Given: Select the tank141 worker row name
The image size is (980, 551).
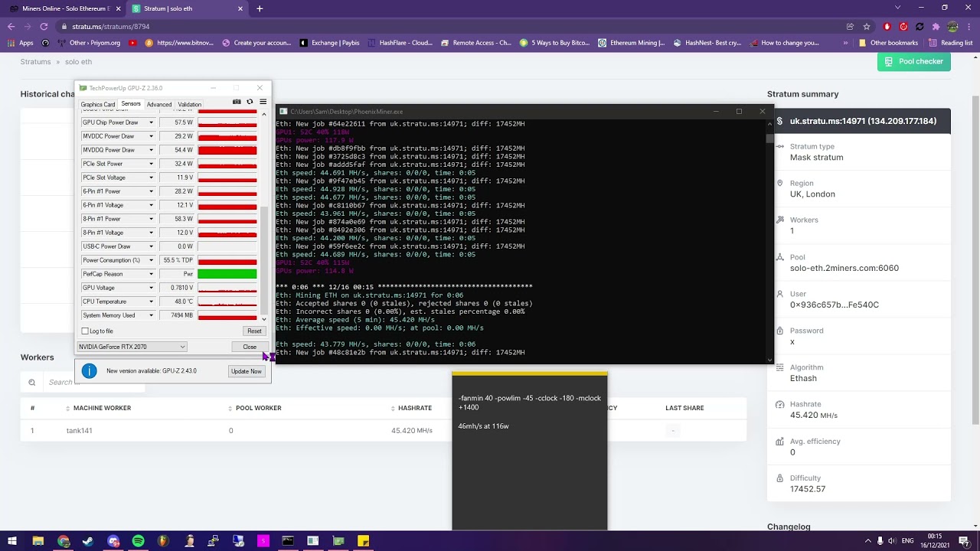Looking at the screenshot, I should 80,431.
